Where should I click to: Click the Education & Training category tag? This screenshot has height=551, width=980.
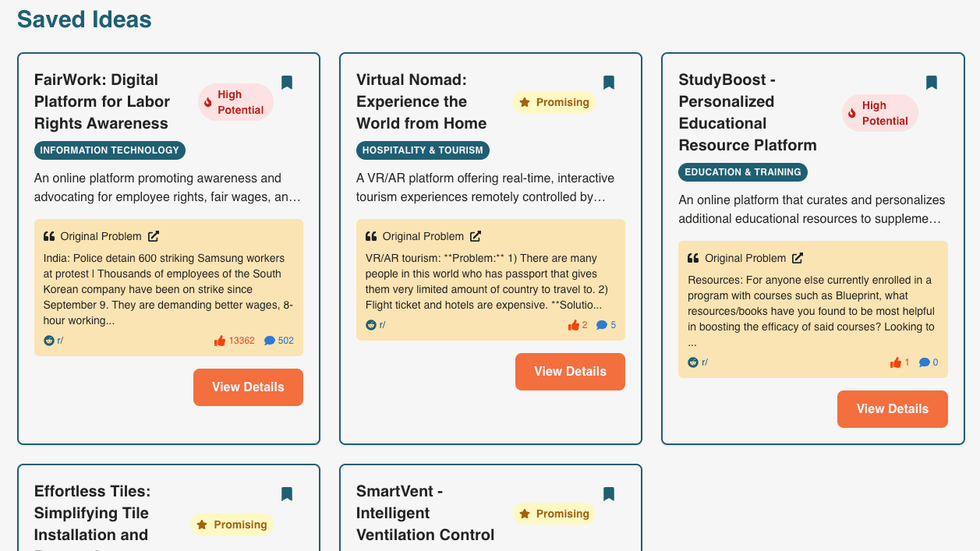742,172
